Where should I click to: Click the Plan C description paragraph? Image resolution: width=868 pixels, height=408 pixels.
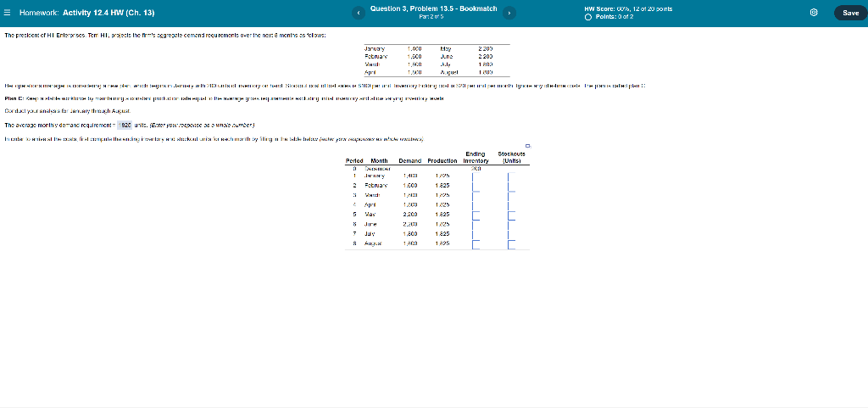[224, 98]
